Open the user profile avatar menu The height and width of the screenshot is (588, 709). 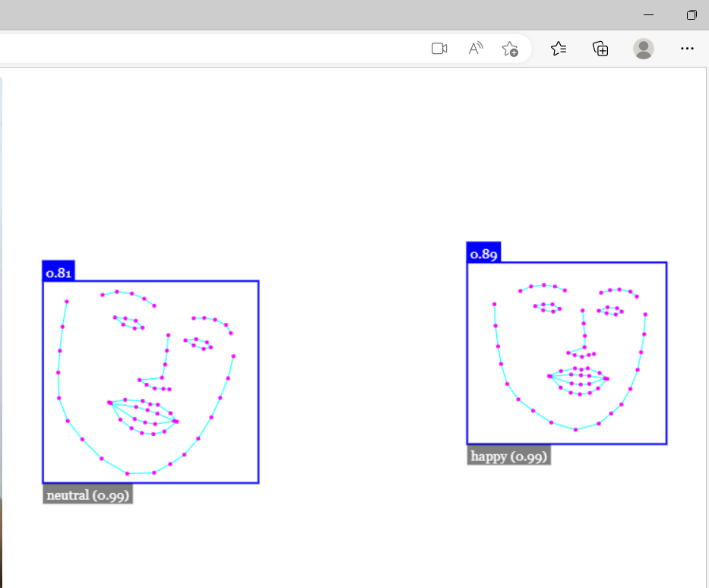[644, 49]
